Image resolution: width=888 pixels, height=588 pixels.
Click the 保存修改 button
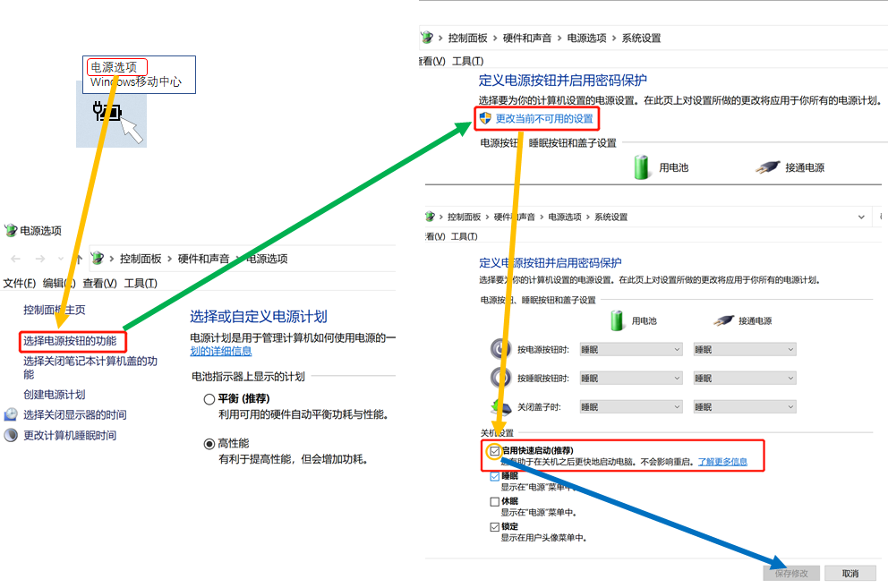coord(791,574)
